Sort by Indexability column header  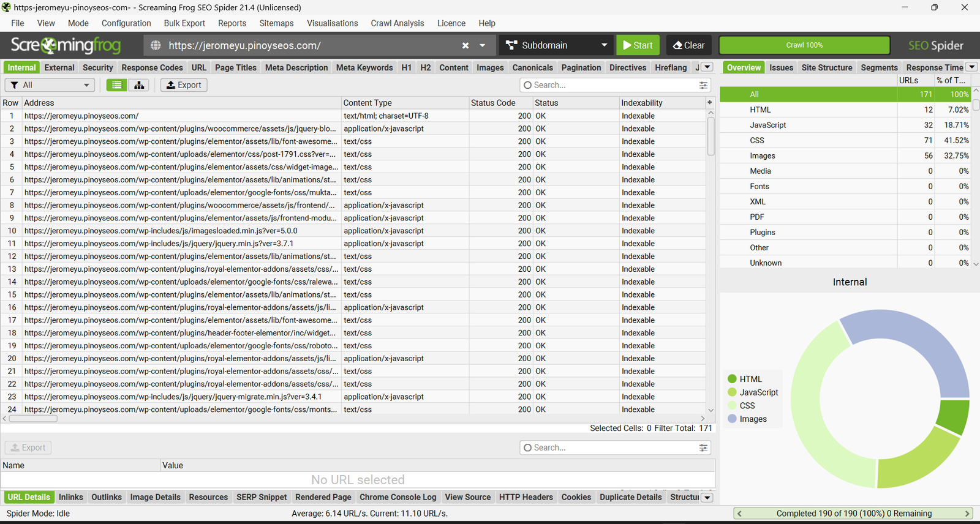(662, 103)
